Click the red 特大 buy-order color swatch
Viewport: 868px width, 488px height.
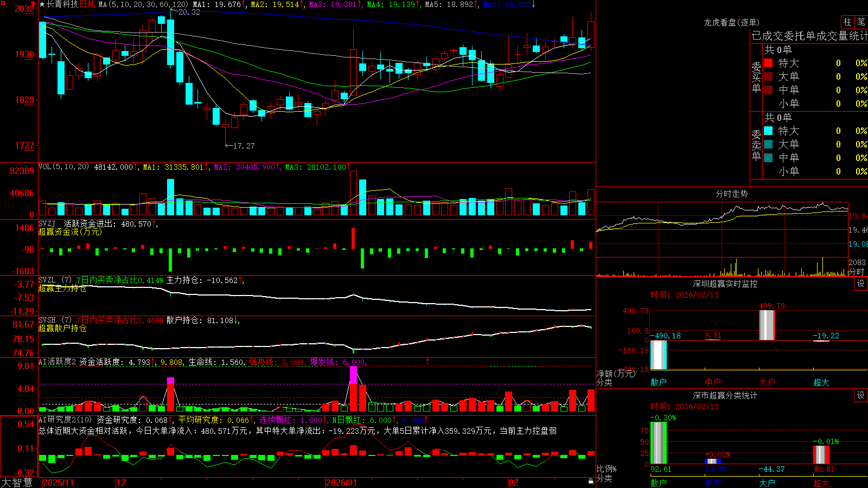click(x=768, y=63)
